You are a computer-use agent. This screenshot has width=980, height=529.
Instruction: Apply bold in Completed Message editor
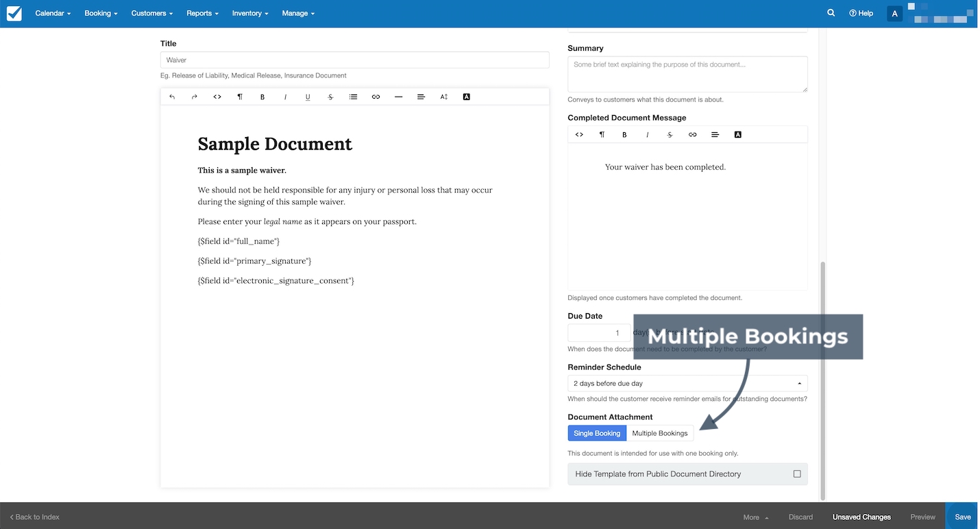click(x=624, y=134)
